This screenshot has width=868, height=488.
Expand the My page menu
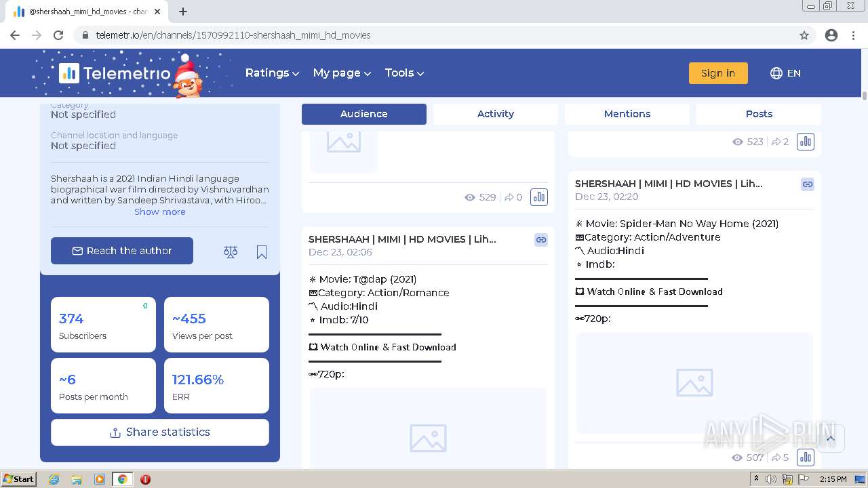click(x=342, y=73)
